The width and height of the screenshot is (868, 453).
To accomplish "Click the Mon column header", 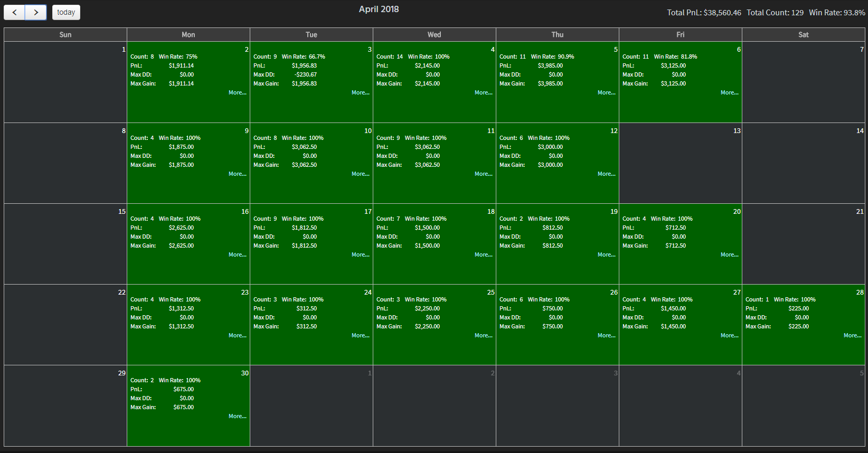I will tap(188, 35).
